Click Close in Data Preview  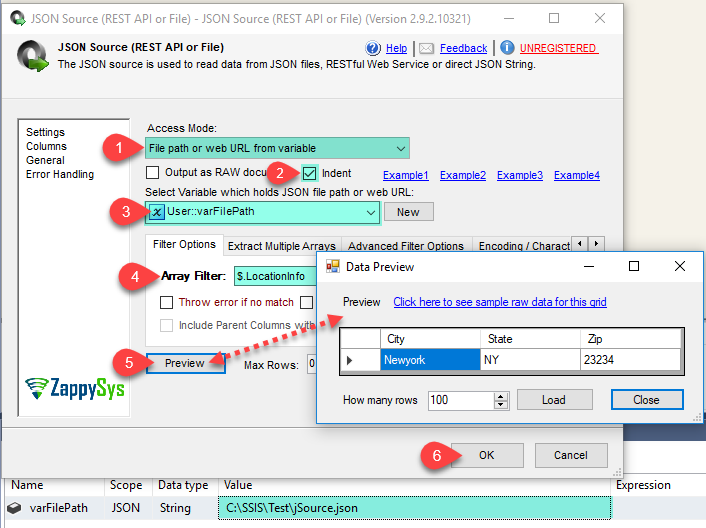[x=647, y=400]
